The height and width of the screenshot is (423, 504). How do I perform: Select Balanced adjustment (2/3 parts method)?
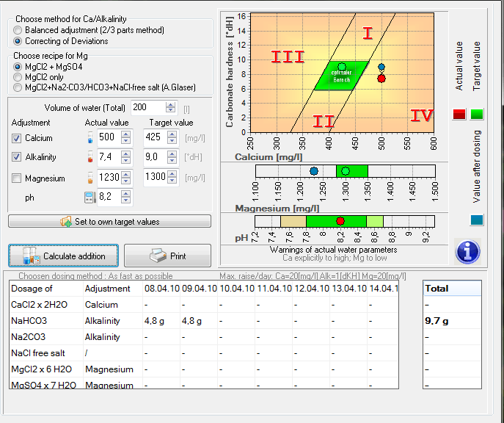(18, 30)
